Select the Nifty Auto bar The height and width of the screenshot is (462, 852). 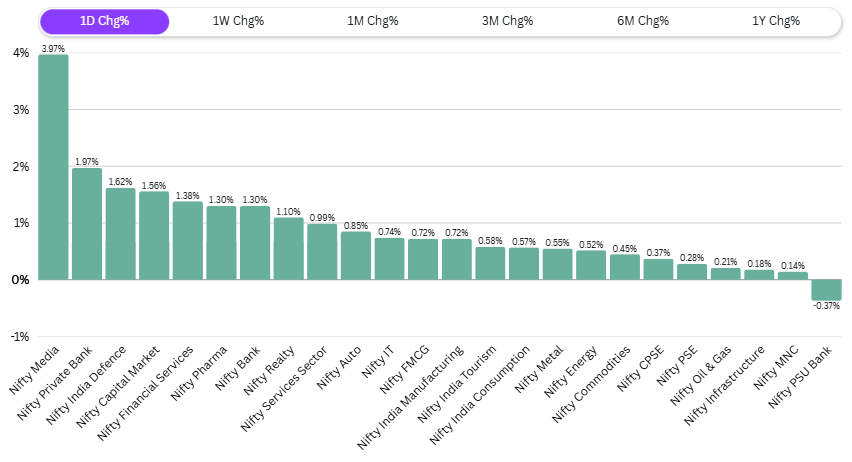[355, 256]
